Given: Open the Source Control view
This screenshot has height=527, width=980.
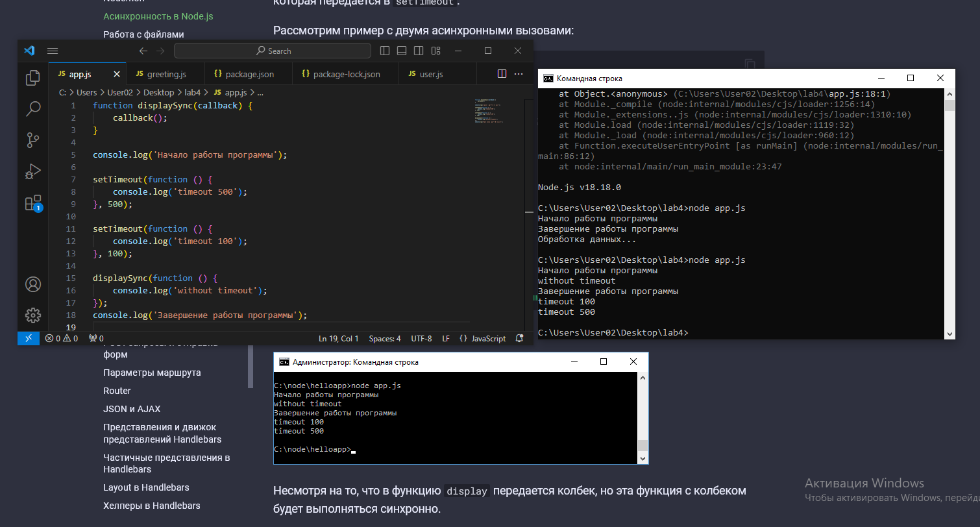Looking at the screenshot, I should pyautogui.click(x=32, y=140).
